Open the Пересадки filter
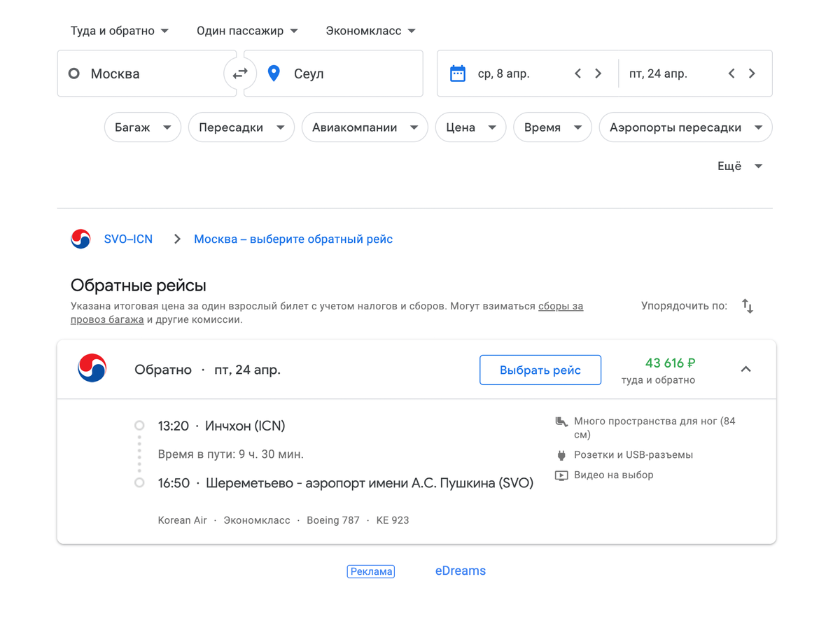840x621 pixels. (x=241, y=127)
